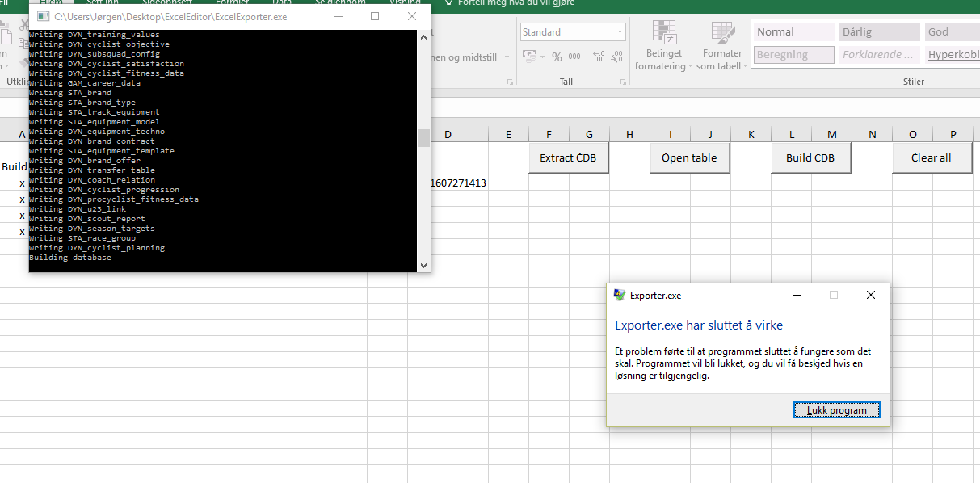
Task: Click the thousands separator icon
Action: click(574, 57)
